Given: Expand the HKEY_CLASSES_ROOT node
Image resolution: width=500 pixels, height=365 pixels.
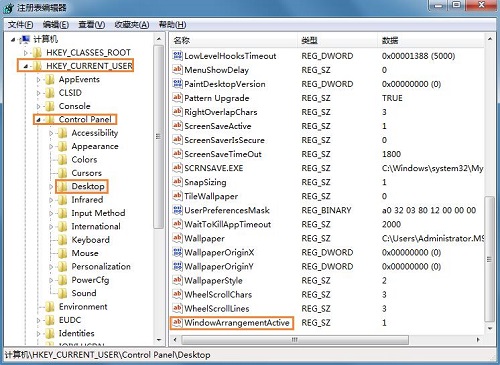Looking at the screenshot, I should [x=26, y=53].
